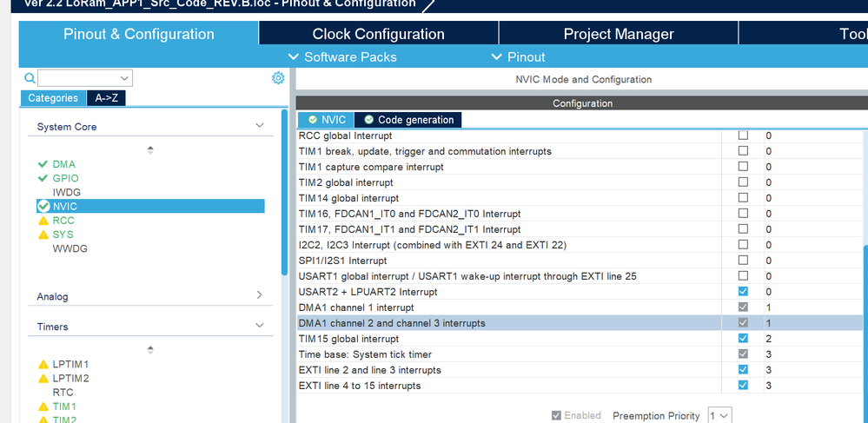This screenshot has height=423, width=868.
Task: Select the IWDG item in System Core
Action: click(66, 192)
